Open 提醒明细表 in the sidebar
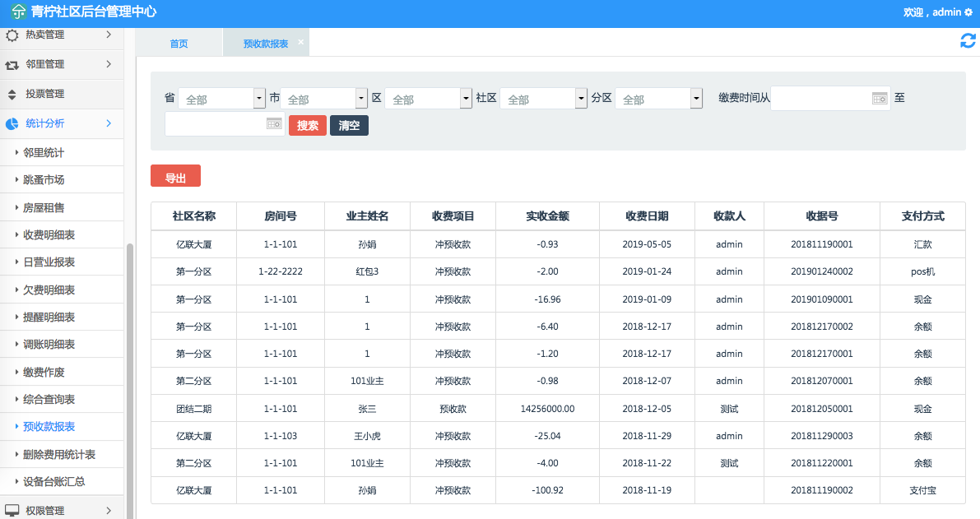This screenshot has height=519, width=980. [49, 317]
